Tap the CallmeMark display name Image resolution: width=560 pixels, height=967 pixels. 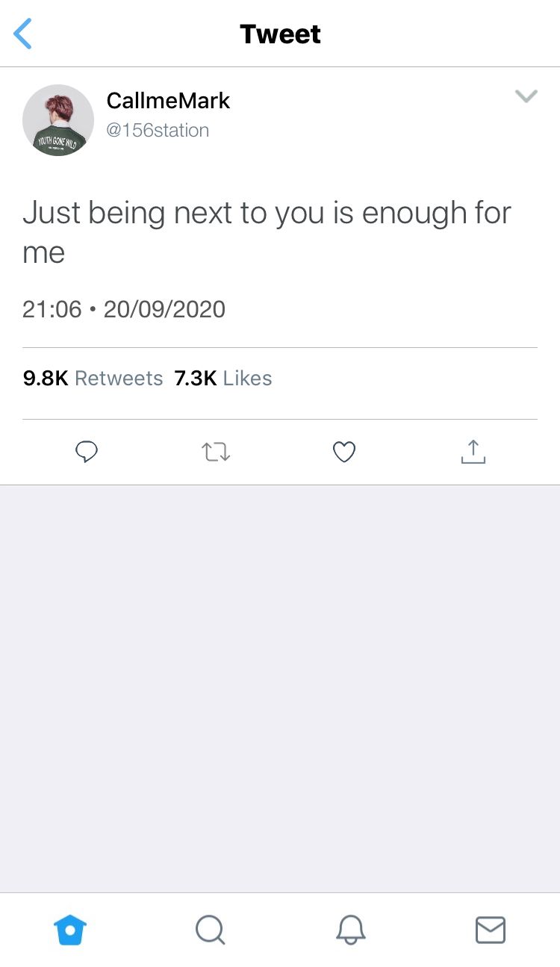(168, 101)
